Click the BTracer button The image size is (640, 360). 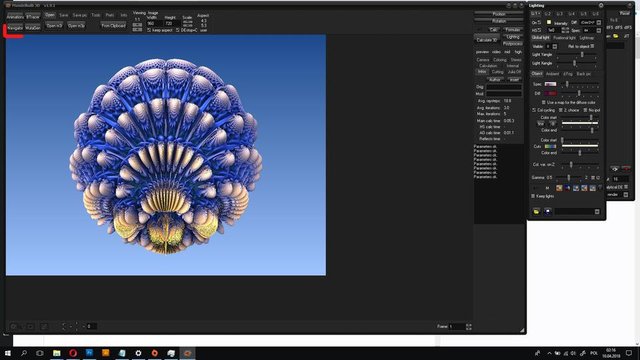(33, 17)
